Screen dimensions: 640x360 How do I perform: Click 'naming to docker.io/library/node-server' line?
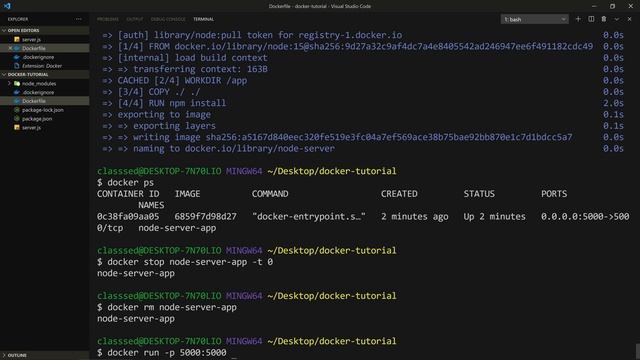pyautogui.click(x=233, y=149)
